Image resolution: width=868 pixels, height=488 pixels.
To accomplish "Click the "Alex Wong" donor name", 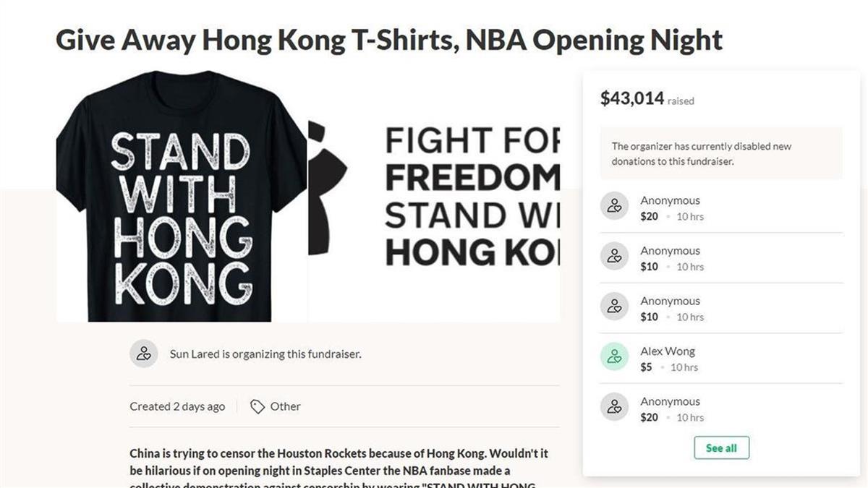I will click(667, 351).
